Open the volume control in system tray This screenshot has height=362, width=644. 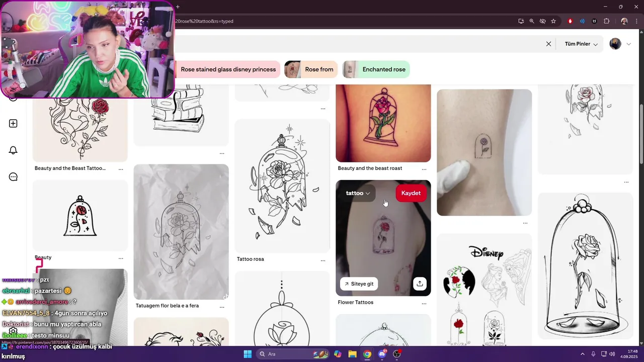(612, 354)
